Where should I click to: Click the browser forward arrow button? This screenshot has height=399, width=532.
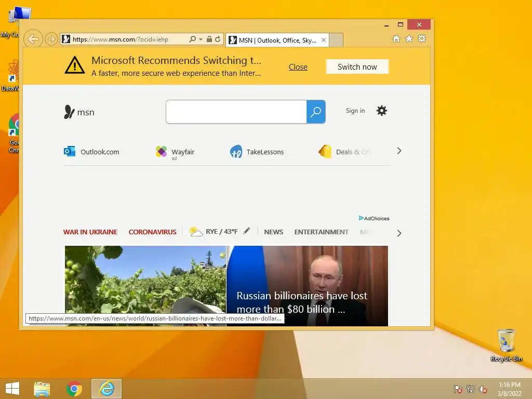click(x=51, y=39)
